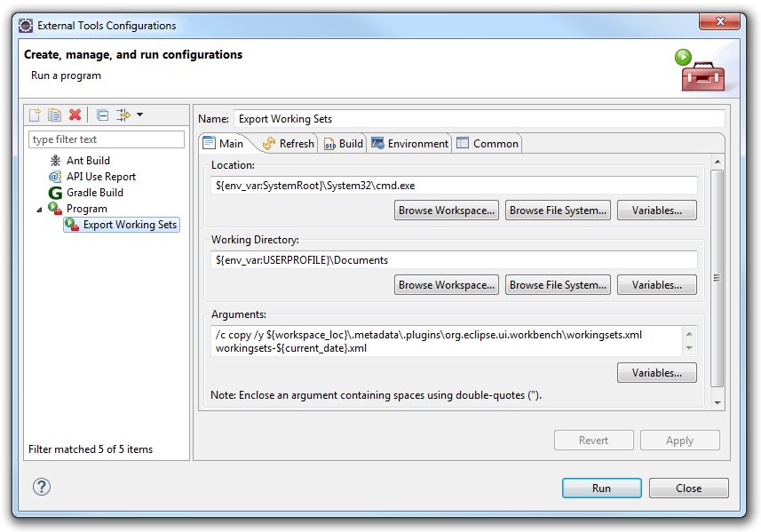Create a new launch configuration
The width and height of the screenshot is (761, 532).
click(x=36, y=115)
